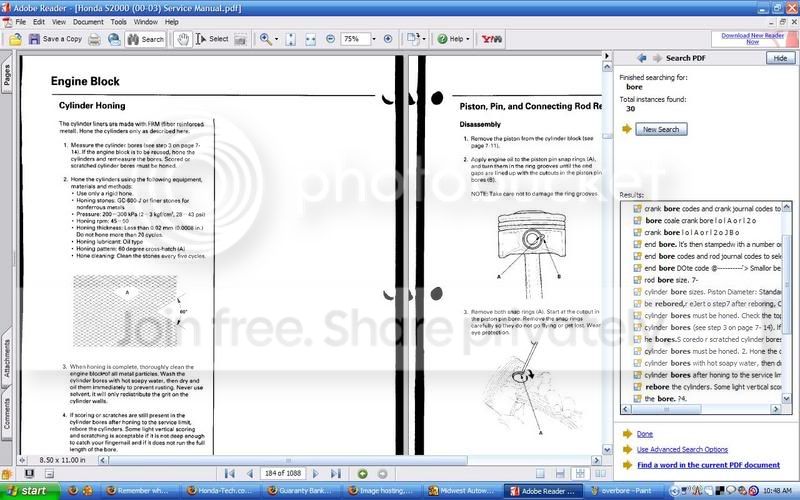Open the Pages side tab
The image size is (800, 500).
7,74
